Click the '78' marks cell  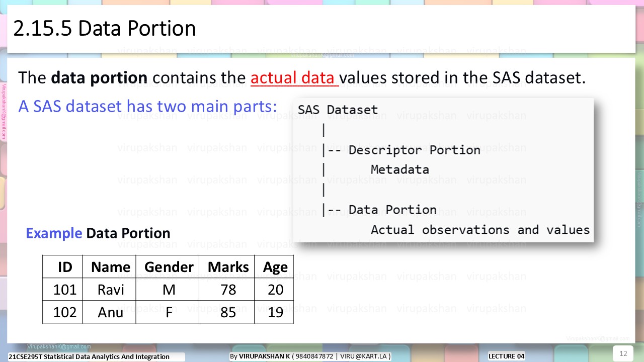pyautogui.click(x=227, y=290)
